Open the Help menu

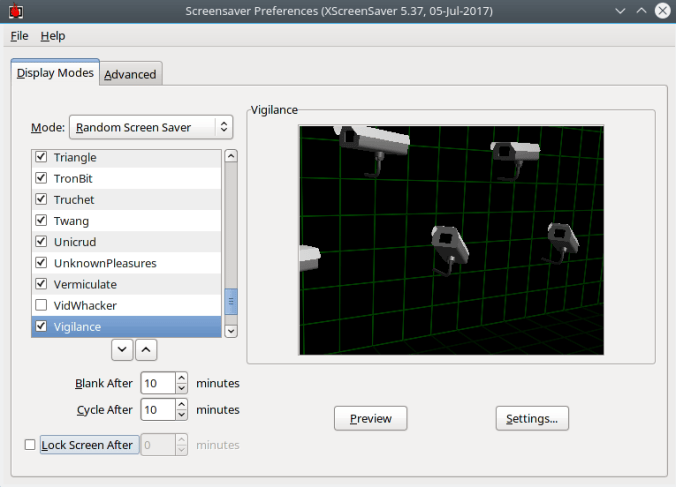[53, 36]
